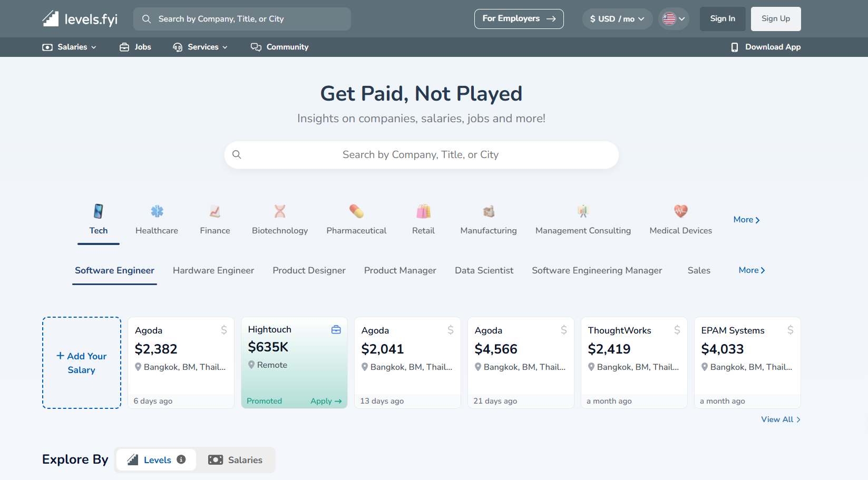
Task: Open the Agoda $2,041 salary card
Action: pyautogui.click(x=407, y=363)
